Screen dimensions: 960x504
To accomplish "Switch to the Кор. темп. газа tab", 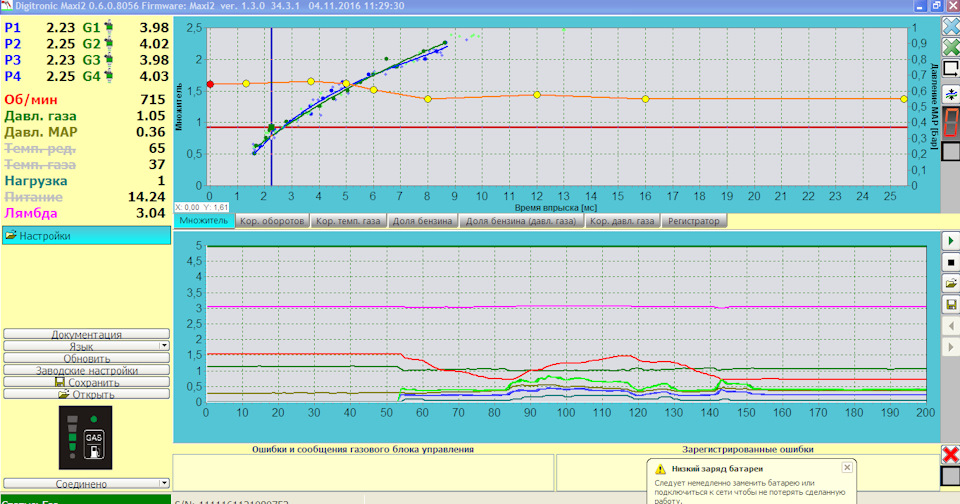I will point(348,220).
